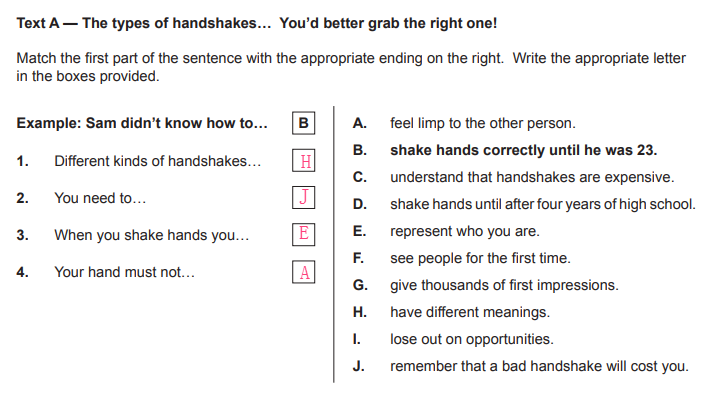
Task: Click the 'Example: Sam didn't know how to…' text
Action: click(142, 124)
